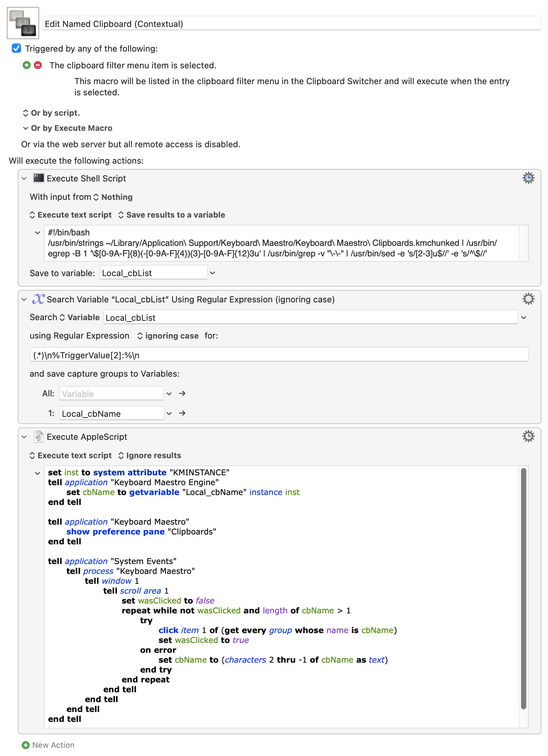The height and width of the screenshot is (756, 548).
Task: Expand the 'Or by Execute Macro' section
Action: (25, 128)
